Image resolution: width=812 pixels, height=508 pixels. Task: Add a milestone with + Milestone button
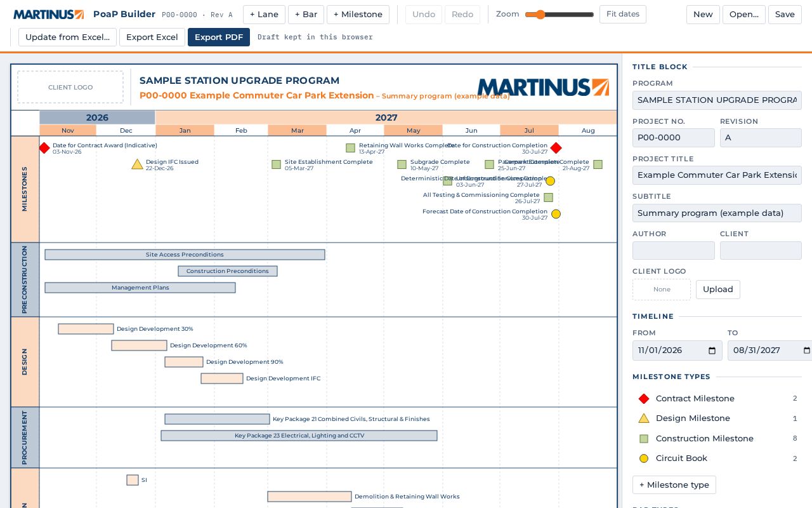pyautogui.click(x=358, y=15)
